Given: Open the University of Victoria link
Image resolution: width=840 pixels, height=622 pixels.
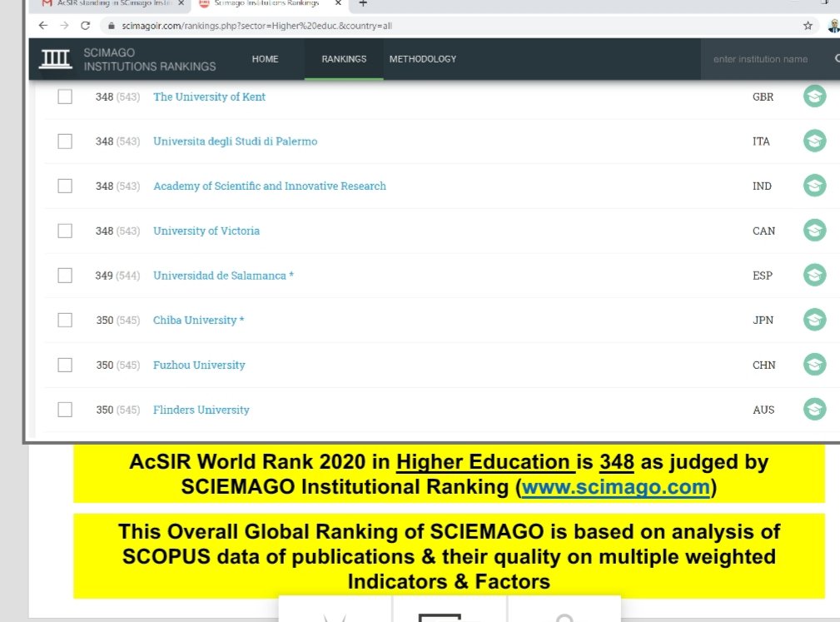Looking at the screenshot, I should [x=206, y=231].
